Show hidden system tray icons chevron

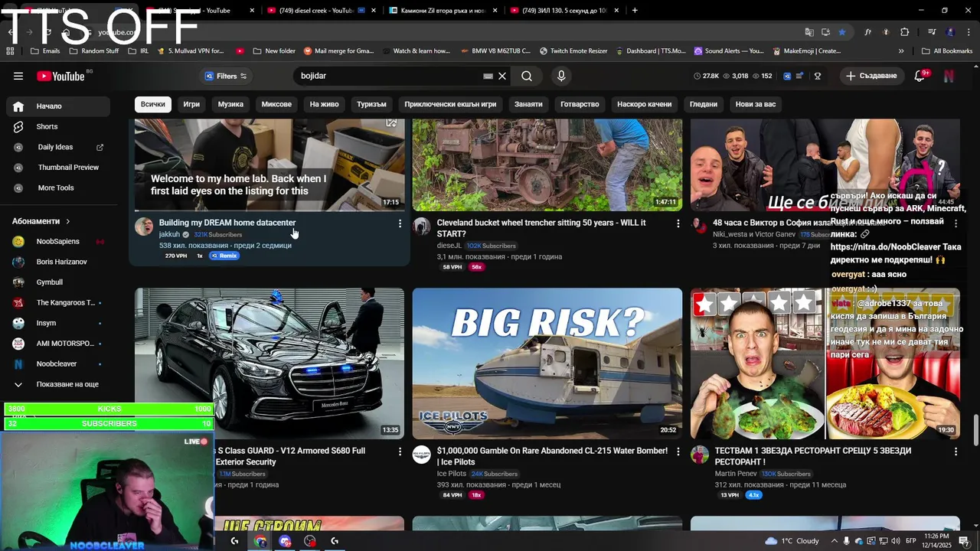tap(834, 541)
